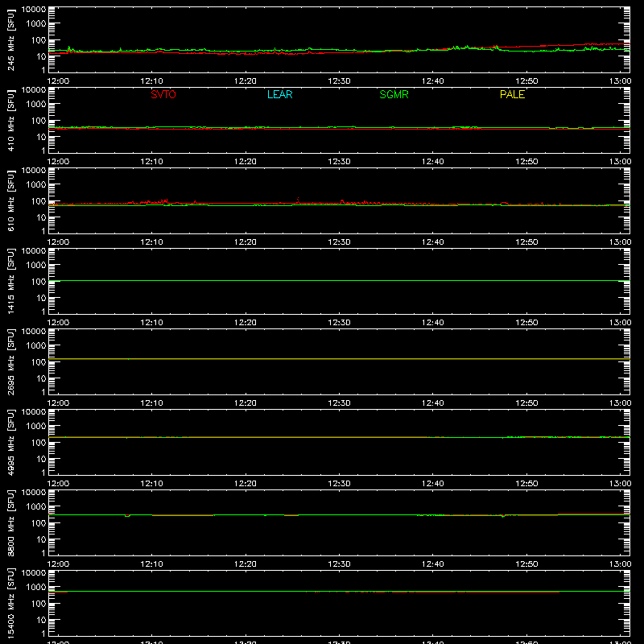This screenshot has width=644, height=644.
Task: Click 12:20 tick label under 4995 MHz plot
Action: [x=246, y=484]
